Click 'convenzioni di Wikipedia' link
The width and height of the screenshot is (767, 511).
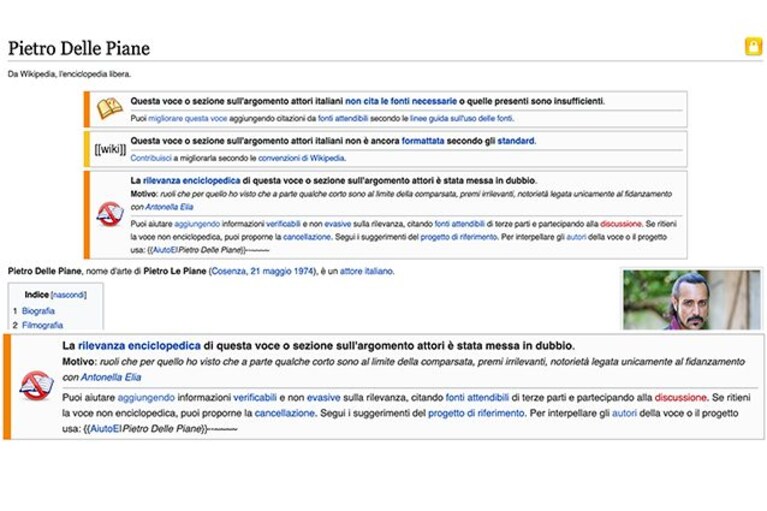pos(301,158)
